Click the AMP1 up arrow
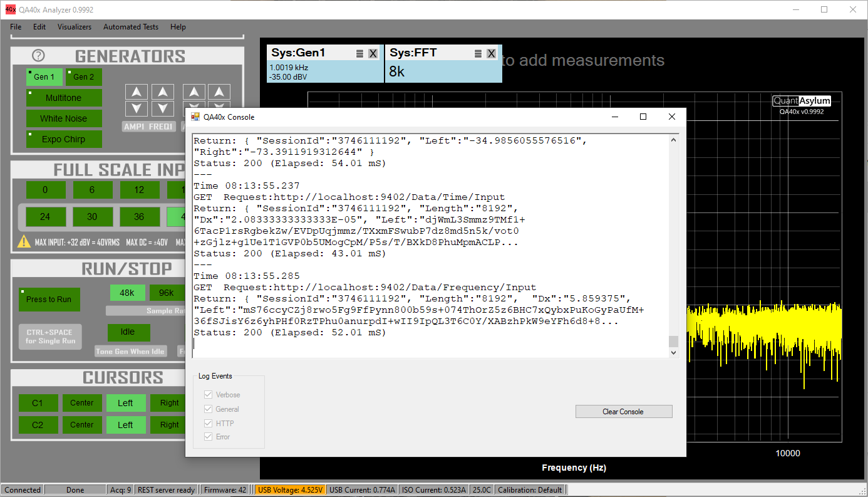Viewport: 868px width, 497px height. [x=137, y=92]
